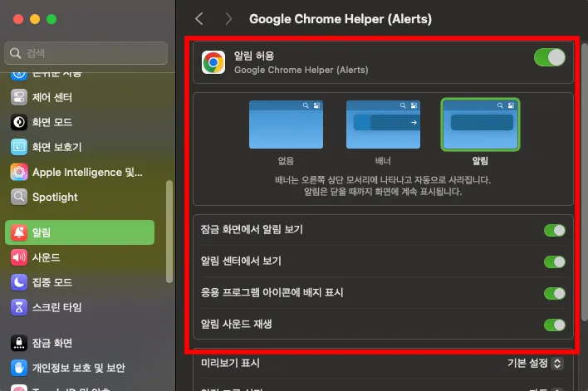Open Apple Intelligence icon in sidebar
The height and width of the screenshot is (391, 588).
tap(19, 172)
